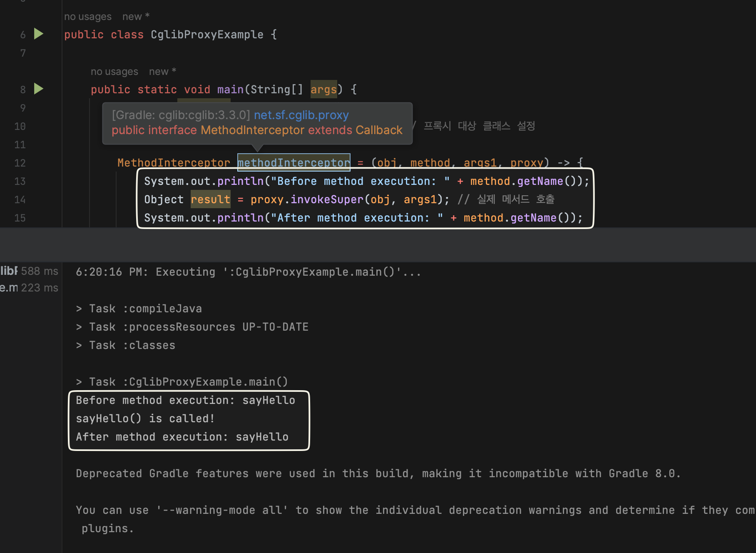Click the 'Task :compileJava' console line

pyautogui.click(x=139, y=309)
